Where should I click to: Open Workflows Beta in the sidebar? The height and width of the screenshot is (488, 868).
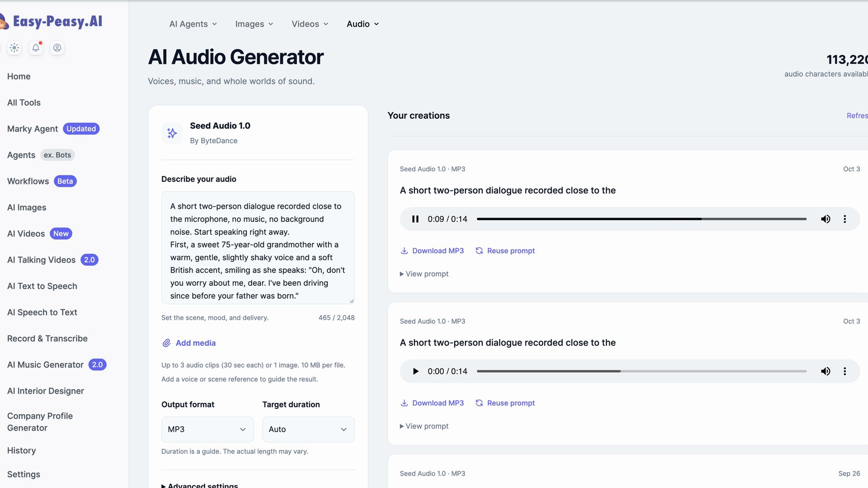(x=42, y=181)
